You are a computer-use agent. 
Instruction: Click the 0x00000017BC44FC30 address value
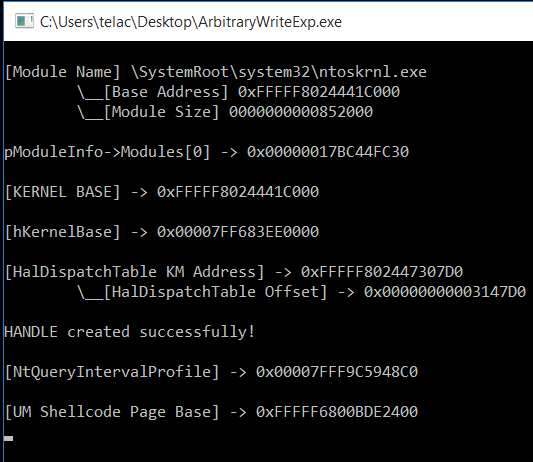[x=328, y=152]
